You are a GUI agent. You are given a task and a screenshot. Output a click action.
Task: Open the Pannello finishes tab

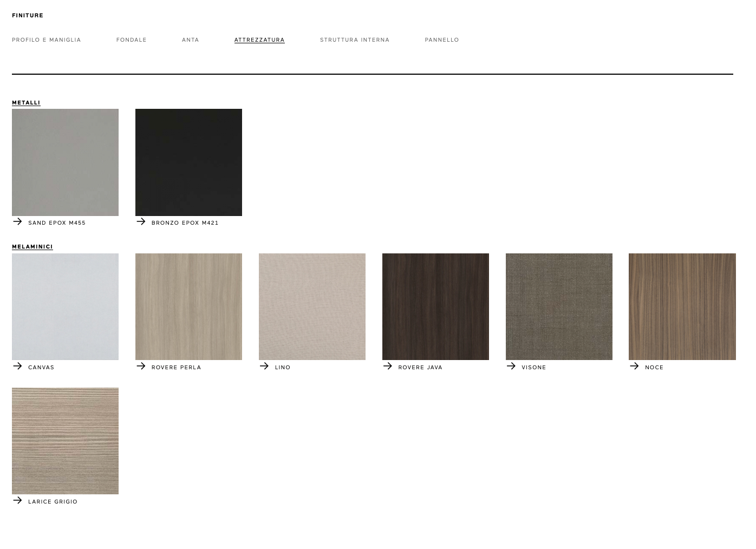(442, 40)
